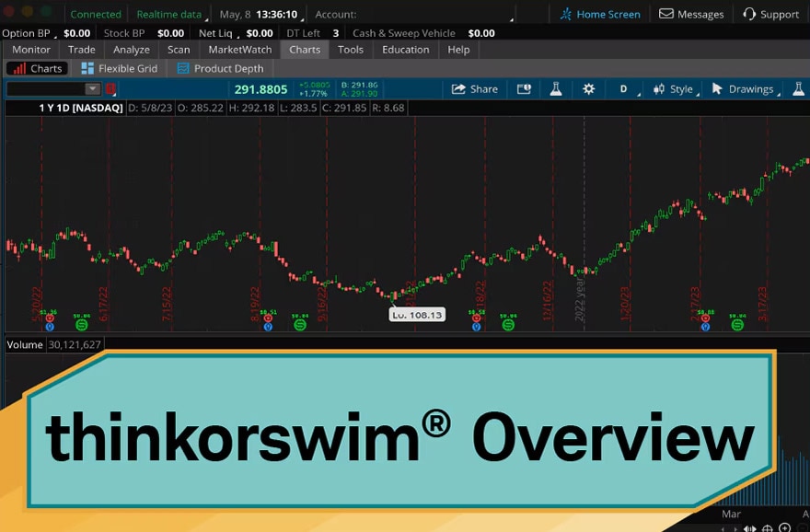Open Product Depth view
The width and height of the screenshot is (810, 532).
[220, 68]
